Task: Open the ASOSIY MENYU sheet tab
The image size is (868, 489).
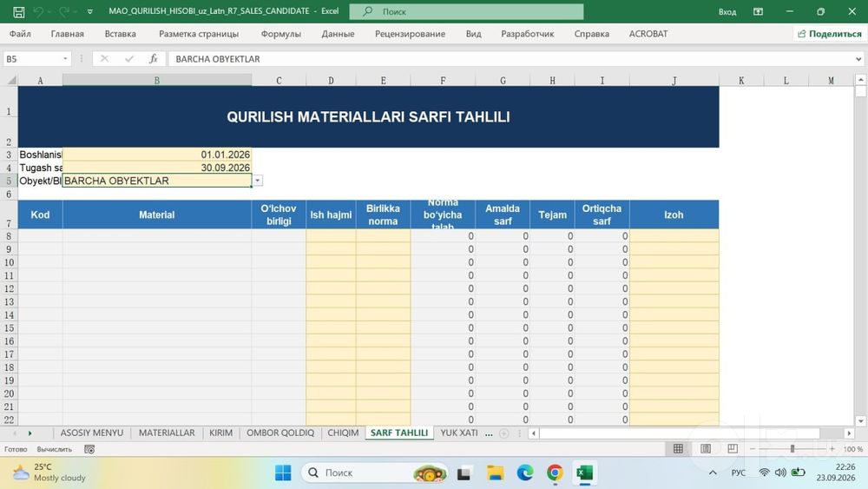Action: point(92,433)
